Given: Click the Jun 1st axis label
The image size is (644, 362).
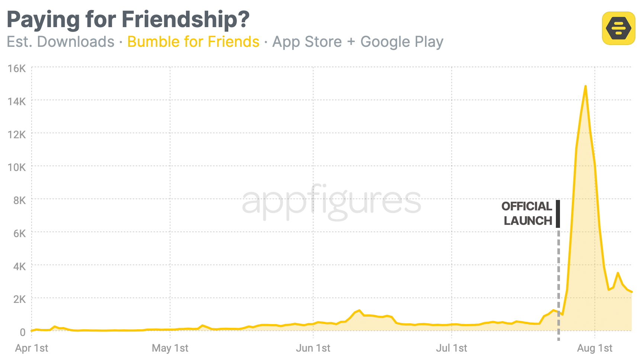Looking at the screenshot, I should pyautogui.click(x=313, y=348).
